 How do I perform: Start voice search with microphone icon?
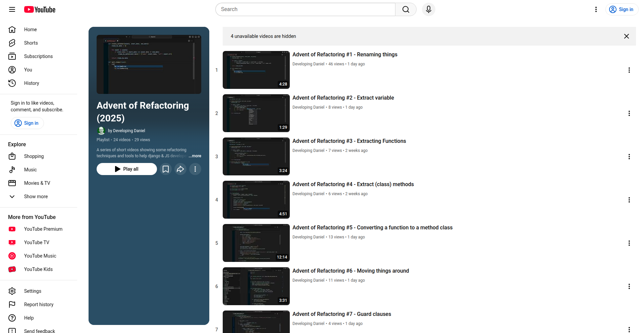point(428,9)
